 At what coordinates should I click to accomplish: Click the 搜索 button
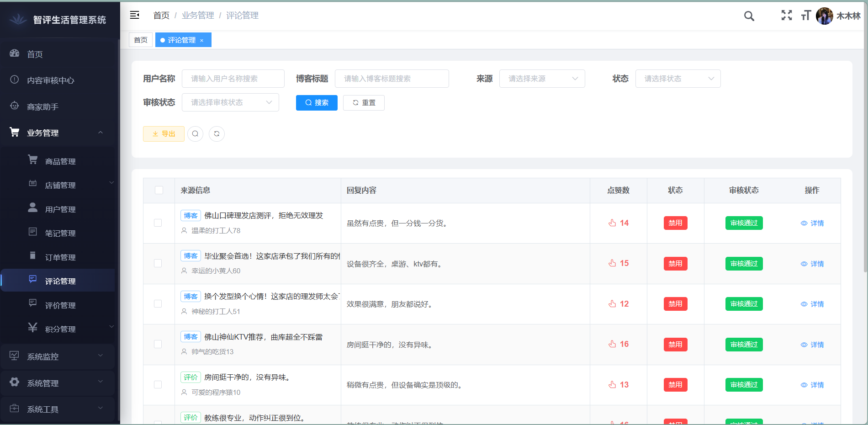point(317,102)
